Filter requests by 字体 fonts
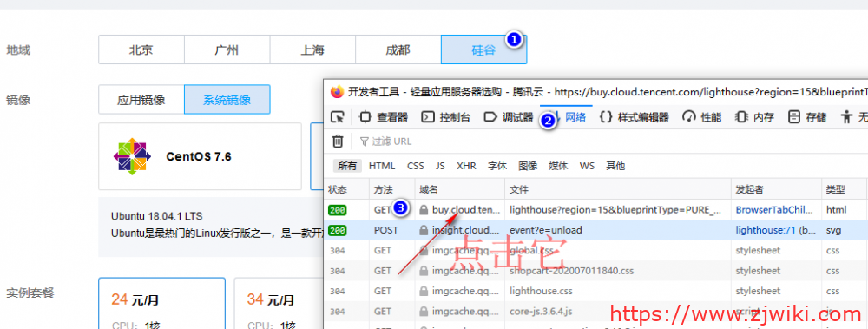This screenshot has height=329, width=868. click(x=497, y=166)
